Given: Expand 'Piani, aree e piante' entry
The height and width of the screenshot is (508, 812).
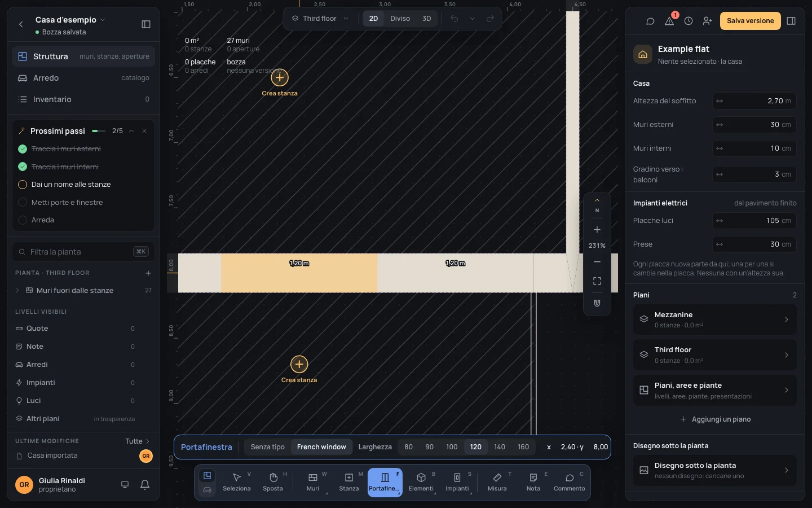Looking at the screenshot, I should [714, 390].
